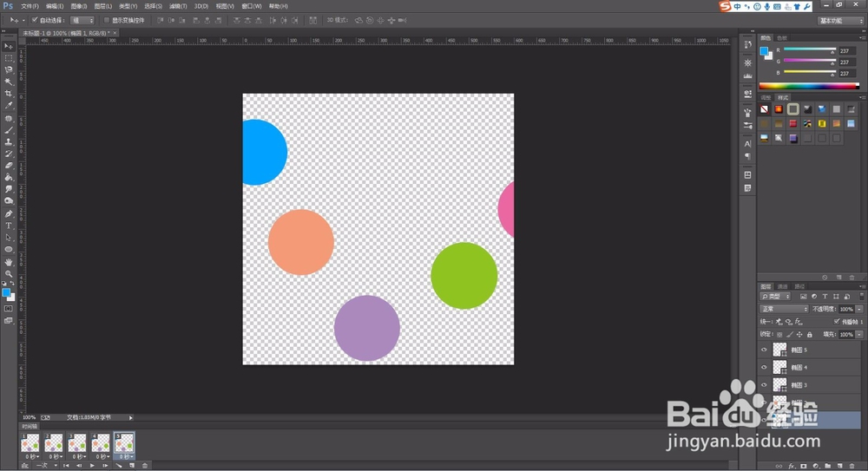The width and height of the screenshot is (868, 471).
Task: Open the tween animation frames dialog
Action: (118, 466)
